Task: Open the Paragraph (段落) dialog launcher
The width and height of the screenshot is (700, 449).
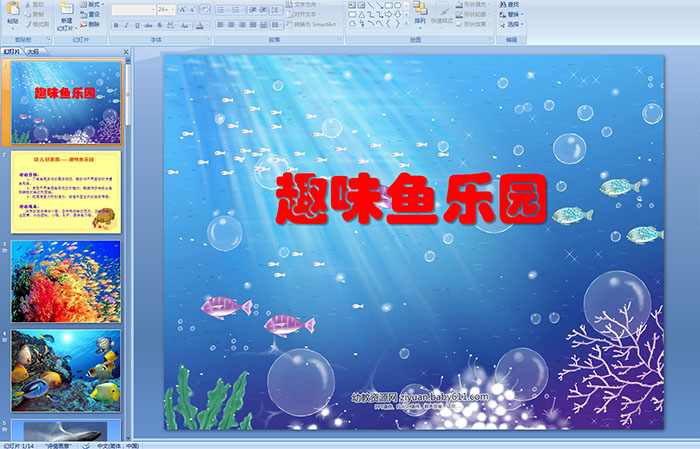Action: (340, 40)
